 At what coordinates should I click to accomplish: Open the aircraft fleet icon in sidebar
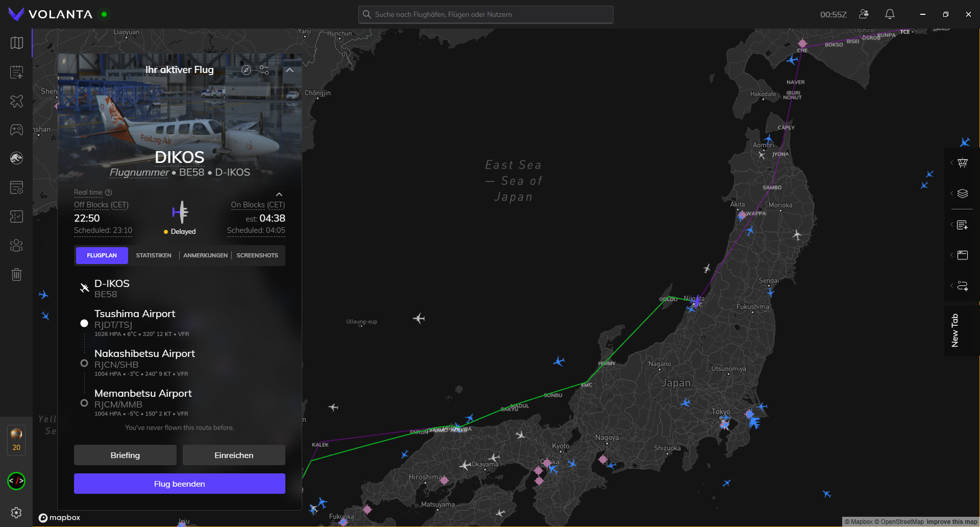[17, 101]
